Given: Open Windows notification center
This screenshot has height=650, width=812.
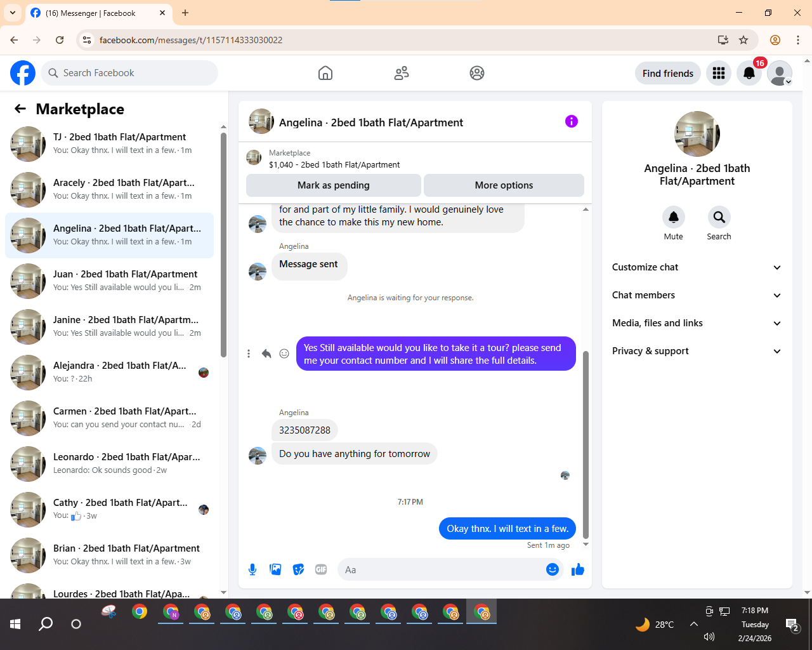Looking at the screenshot, I should point(792,625).
